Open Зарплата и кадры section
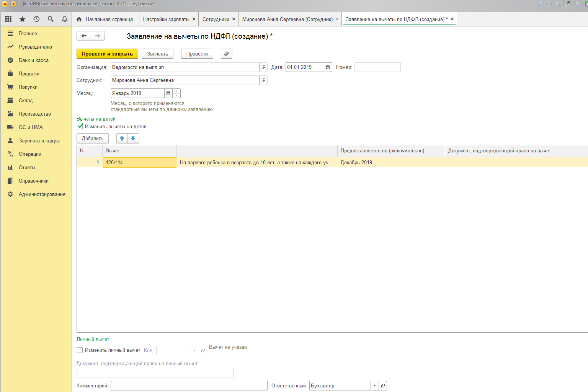This screenshot has width=588, height=392. (39, 141)
